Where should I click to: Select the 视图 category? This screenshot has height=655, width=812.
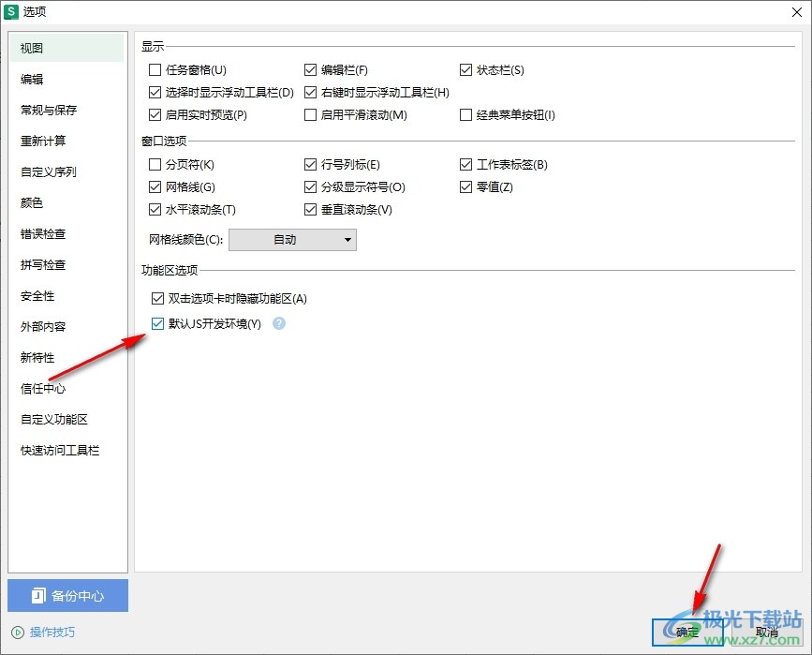pos(66,48)
